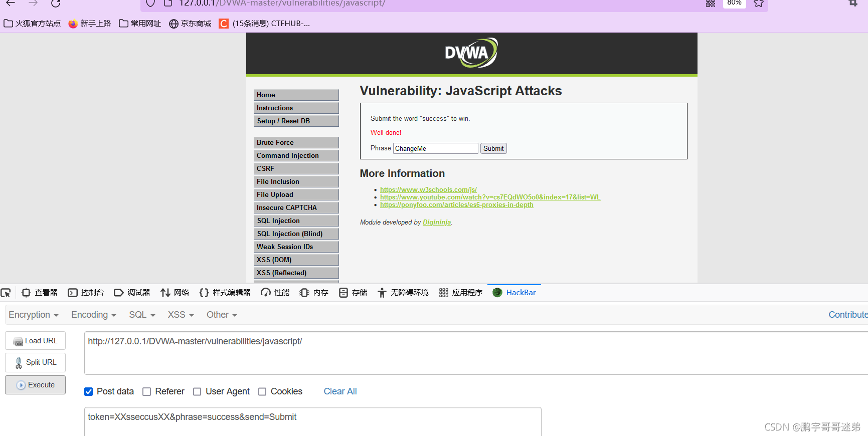Open the CTFHUB CSDN bookmark

[x=264, y=24]
